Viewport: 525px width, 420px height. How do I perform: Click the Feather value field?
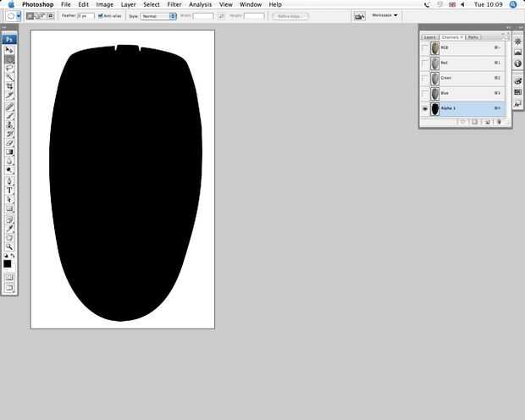click(x=86, y=16)
